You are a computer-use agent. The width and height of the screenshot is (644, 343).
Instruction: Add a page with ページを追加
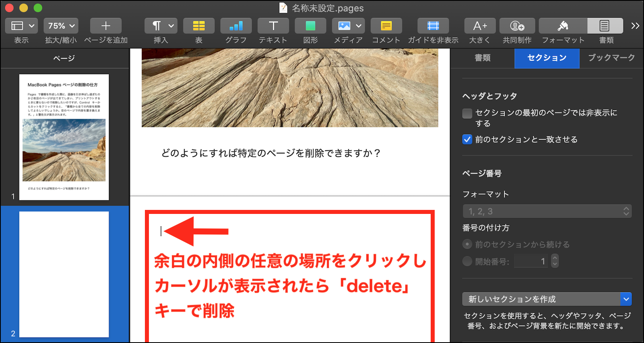coord(106,26)
